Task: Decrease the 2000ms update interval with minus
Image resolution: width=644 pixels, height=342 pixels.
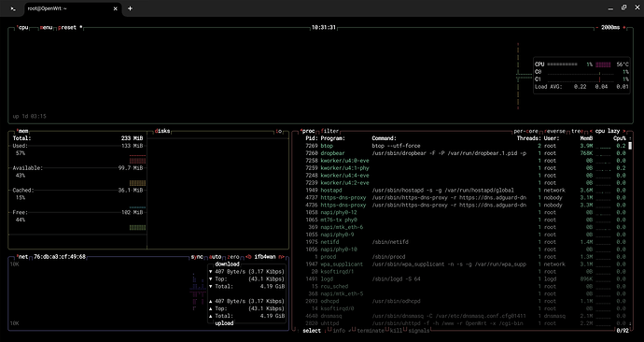Action: pos(596,27)
